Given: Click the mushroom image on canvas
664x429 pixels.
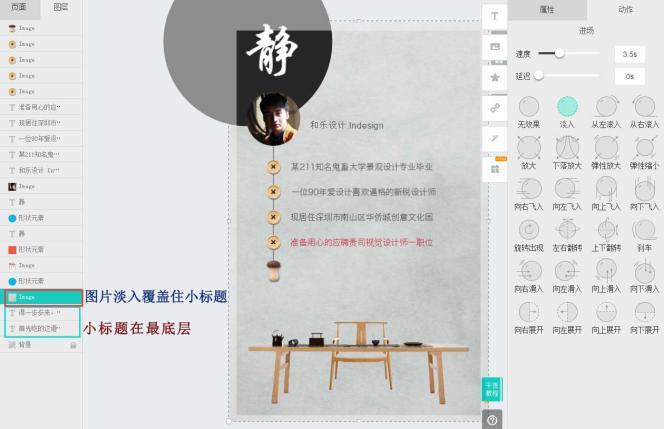Looking at the screenshot, I should (x=274, y=271).
